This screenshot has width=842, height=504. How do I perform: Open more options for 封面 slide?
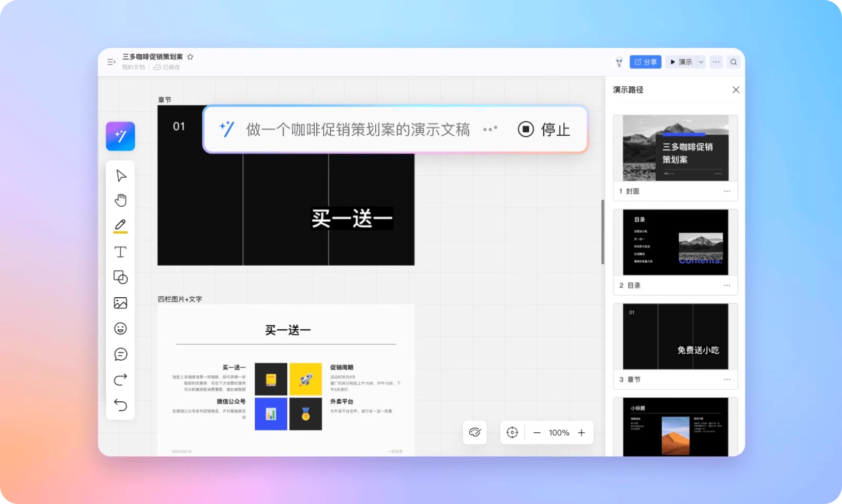[x=727, y=192]
